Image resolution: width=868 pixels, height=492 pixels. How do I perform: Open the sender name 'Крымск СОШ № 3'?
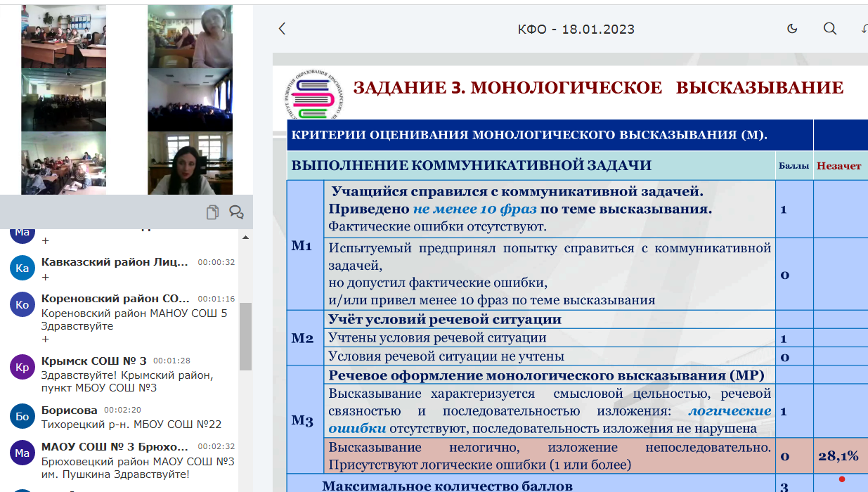(x=94, y=361)
